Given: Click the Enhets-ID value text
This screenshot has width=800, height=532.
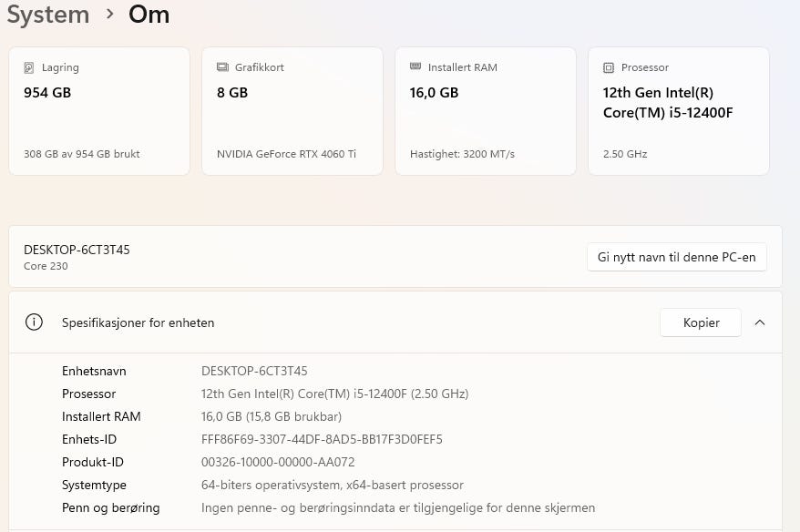Looking at the screenshot, I should [x=322, y=439].
